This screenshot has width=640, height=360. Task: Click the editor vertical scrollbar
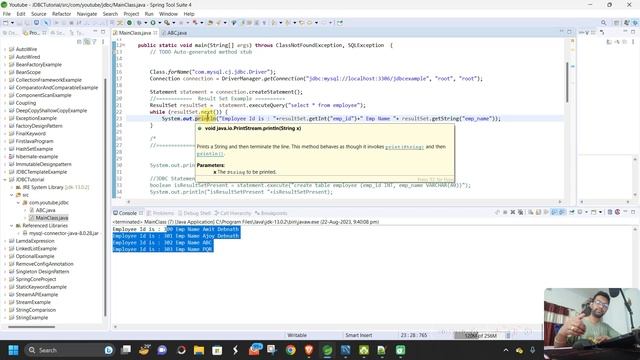567,82
